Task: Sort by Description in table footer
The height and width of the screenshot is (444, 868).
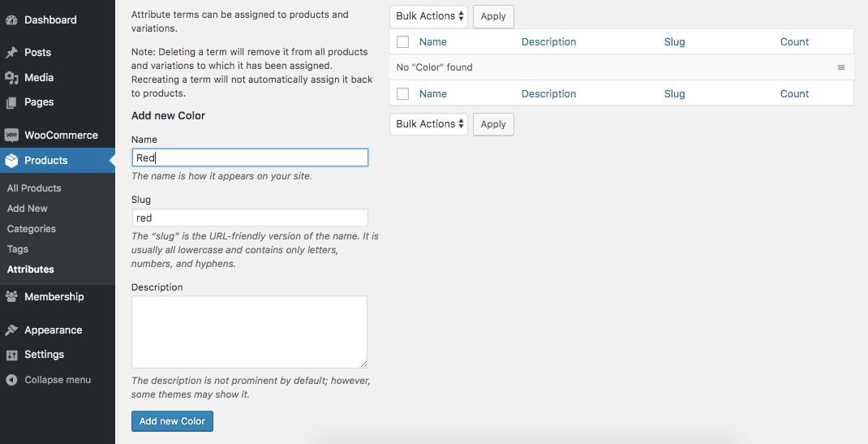Action: [x=548, y=94]
